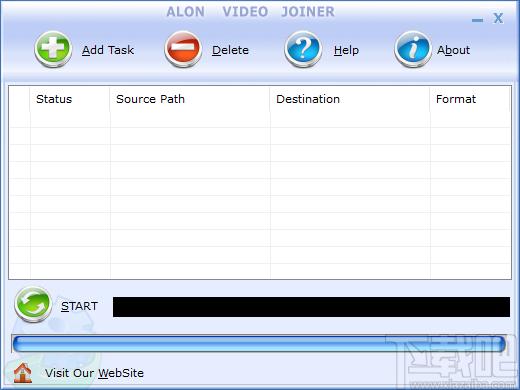Open the Visit Our WebSite link
520x390 pixels.
(x=94, y=373)
